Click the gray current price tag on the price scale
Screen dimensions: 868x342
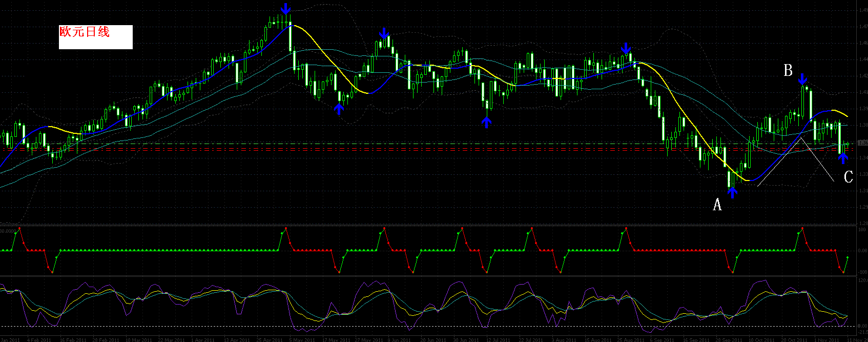click(x=862, y=143)
